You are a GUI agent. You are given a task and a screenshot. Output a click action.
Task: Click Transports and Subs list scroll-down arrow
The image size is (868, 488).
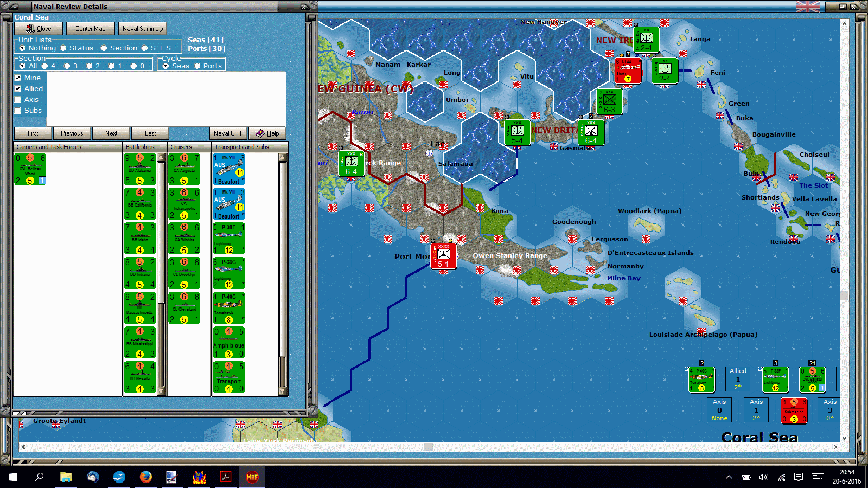pyautogui.click(x=282, y=391)
